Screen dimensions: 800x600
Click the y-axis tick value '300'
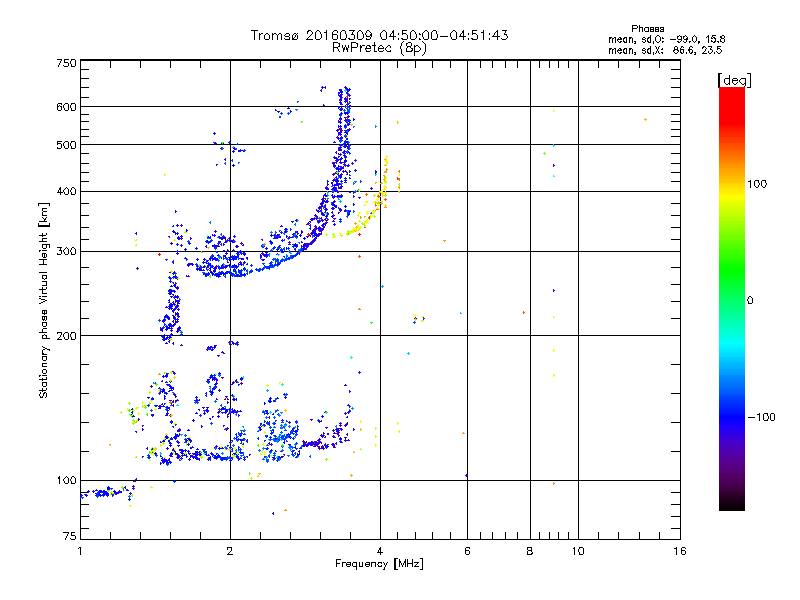(66, 252)
